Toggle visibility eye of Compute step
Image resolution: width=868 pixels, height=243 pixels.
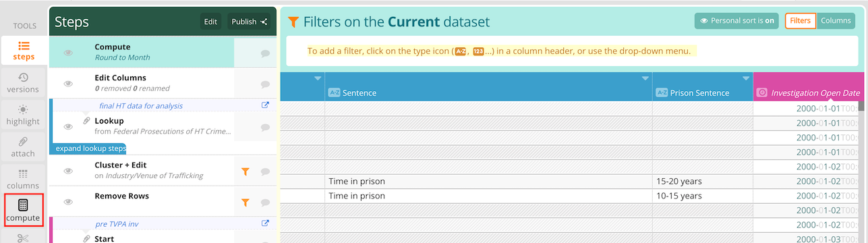tap(68, 53)
